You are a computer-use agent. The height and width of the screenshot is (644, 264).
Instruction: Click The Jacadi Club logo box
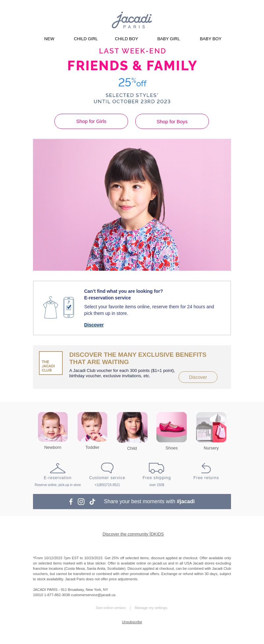coord(51,363)
